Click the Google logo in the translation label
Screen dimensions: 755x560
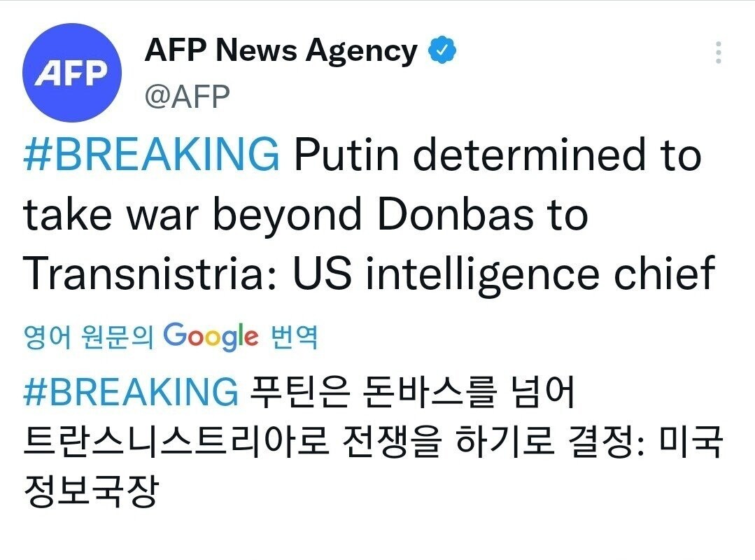pyautogui.click(x=211, y=337)
